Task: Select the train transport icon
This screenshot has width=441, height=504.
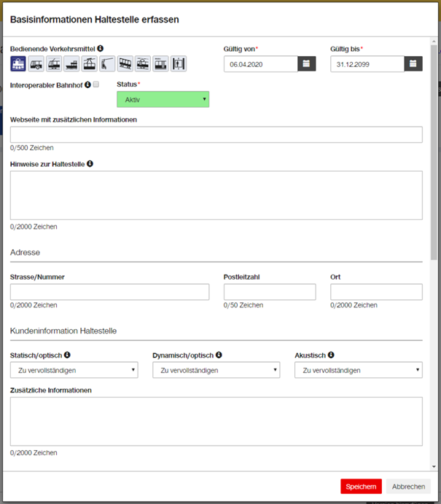Action: coord(18,63)
